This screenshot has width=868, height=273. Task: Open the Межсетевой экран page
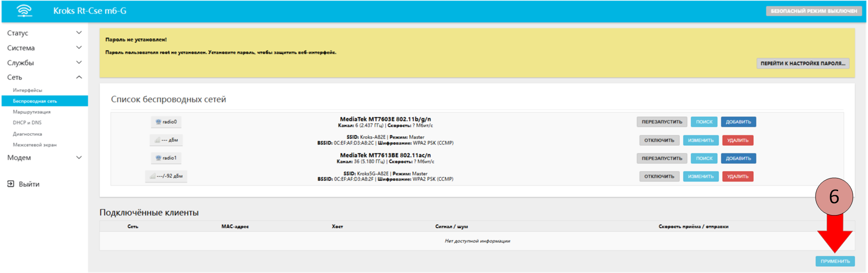point(35,145)
